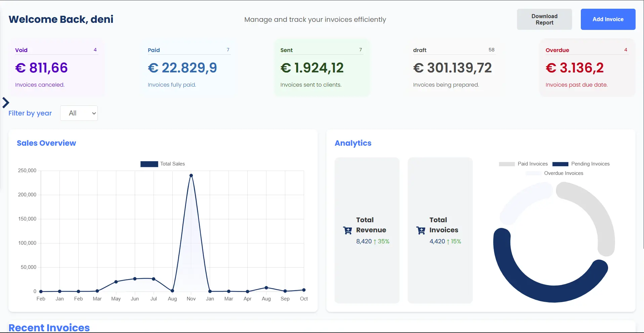Toggle the Paid Invoices legend swatch
Image resolution: width=644 pixels, height=333 pixels.
coord(507,164)
